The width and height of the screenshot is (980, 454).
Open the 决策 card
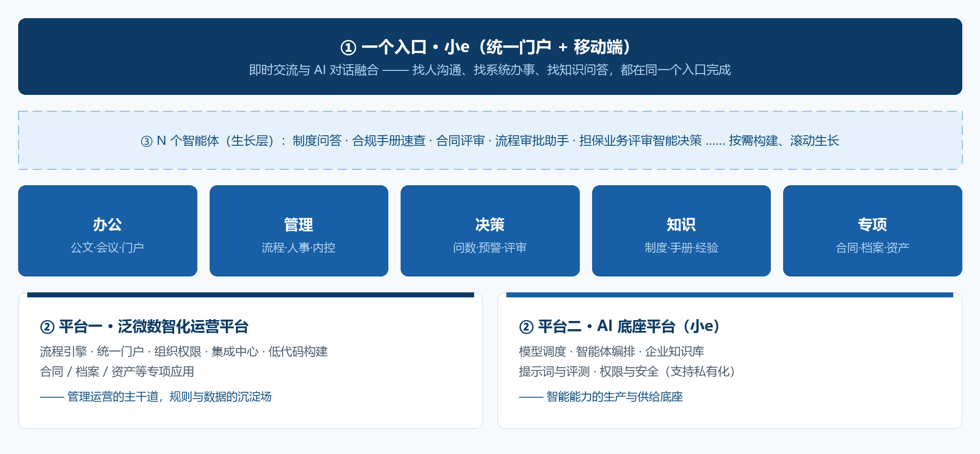[x=490, y=231]
